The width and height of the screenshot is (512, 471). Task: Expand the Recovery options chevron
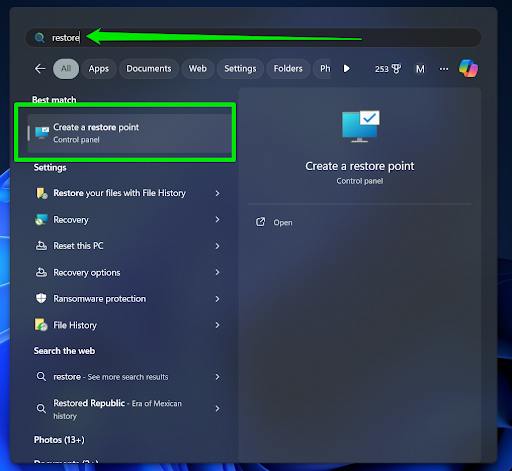pyautogui.click(x=217, y=272)
